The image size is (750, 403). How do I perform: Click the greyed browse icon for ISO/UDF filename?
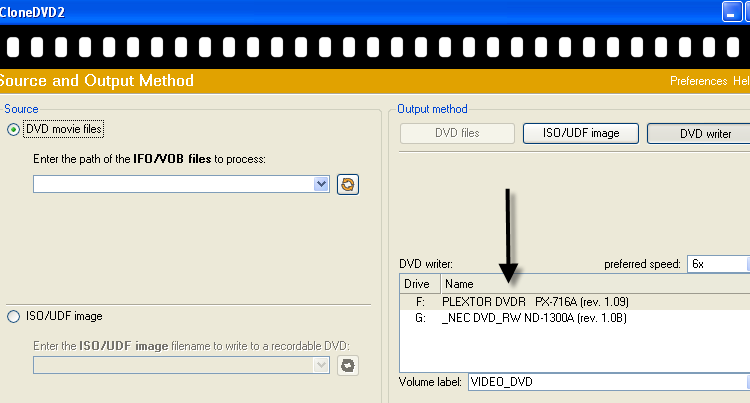[348, 365]
